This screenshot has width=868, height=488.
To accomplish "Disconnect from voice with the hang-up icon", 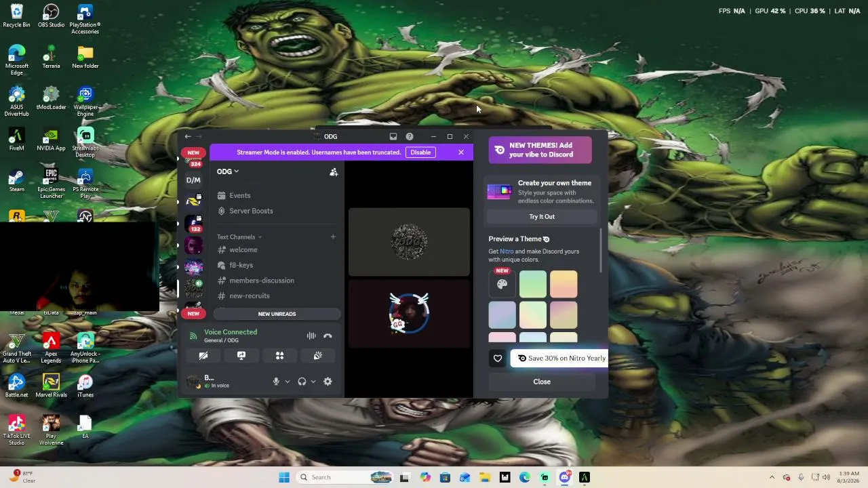I will (x=328, y=336).
